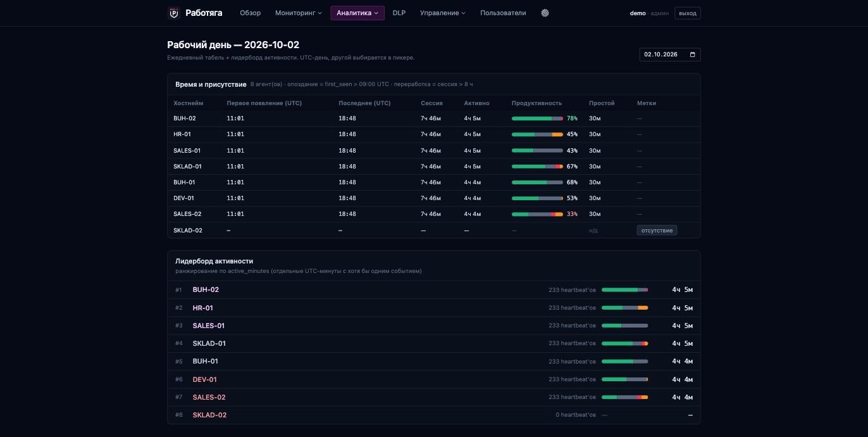Viewport: 868px width, 437px height.
Task: Click DEV-01 hostname in the attendance table
Action: (183, 198)
